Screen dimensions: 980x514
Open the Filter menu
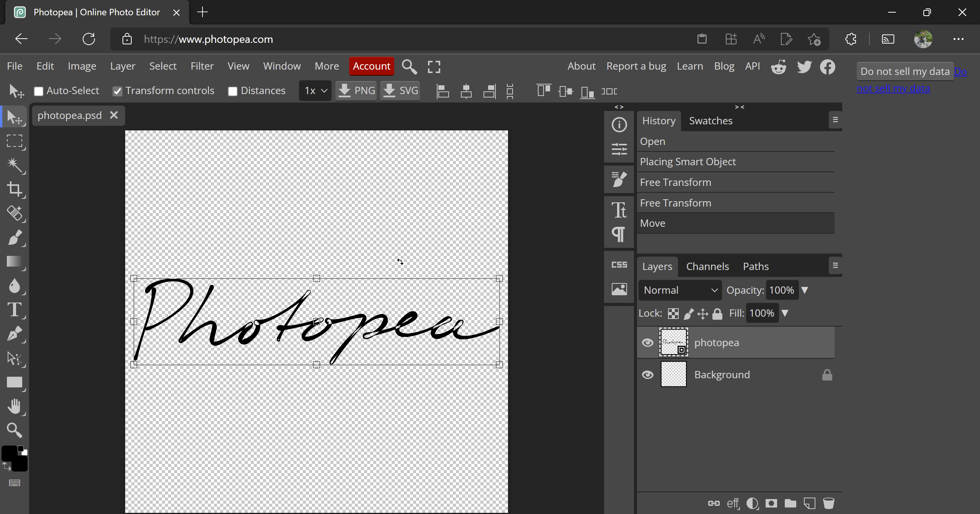tap(202, 66)
